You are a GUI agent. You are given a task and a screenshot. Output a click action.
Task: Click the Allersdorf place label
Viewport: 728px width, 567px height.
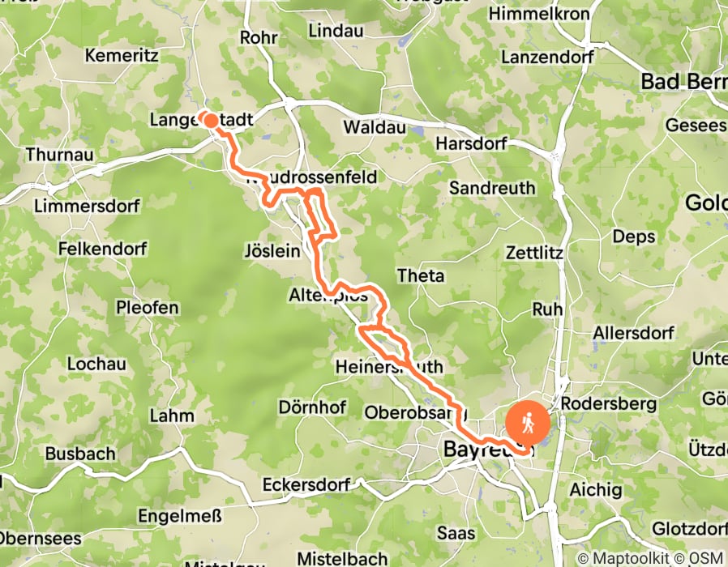(x=633, y=333)
